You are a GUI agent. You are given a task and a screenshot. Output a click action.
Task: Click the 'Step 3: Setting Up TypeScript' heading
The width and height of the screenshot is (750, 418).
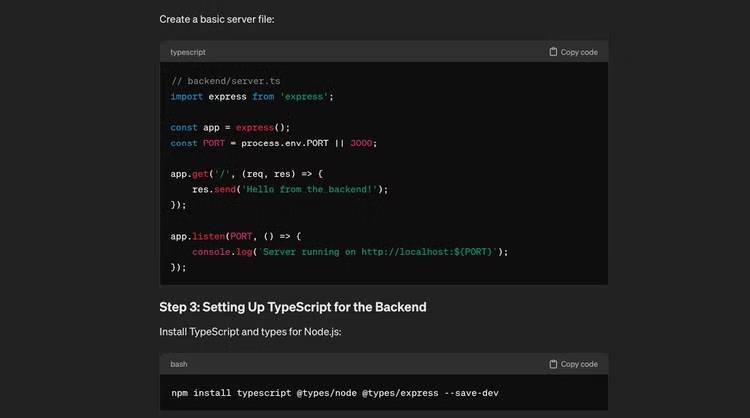click(x=293, y=307)
